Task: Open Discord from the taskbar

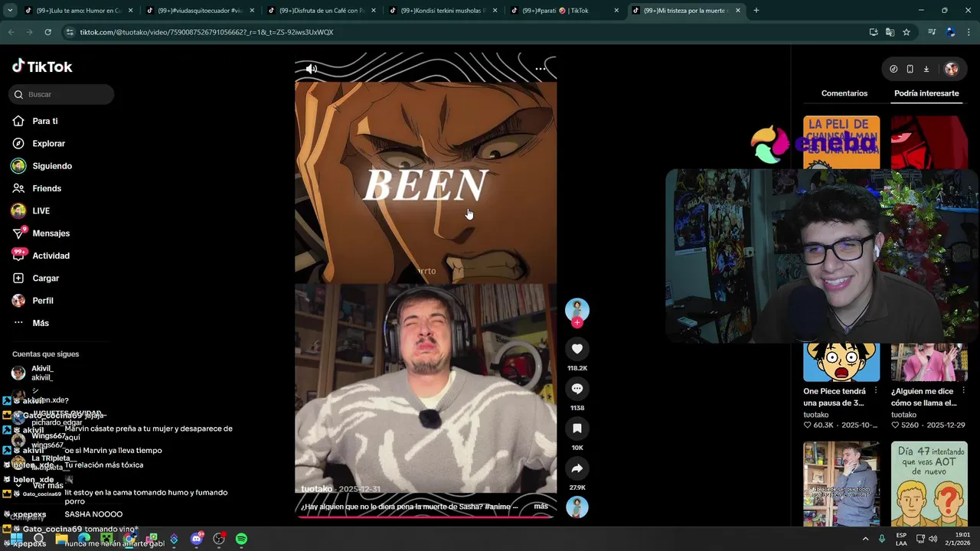Action: click(x=197, y=539)
